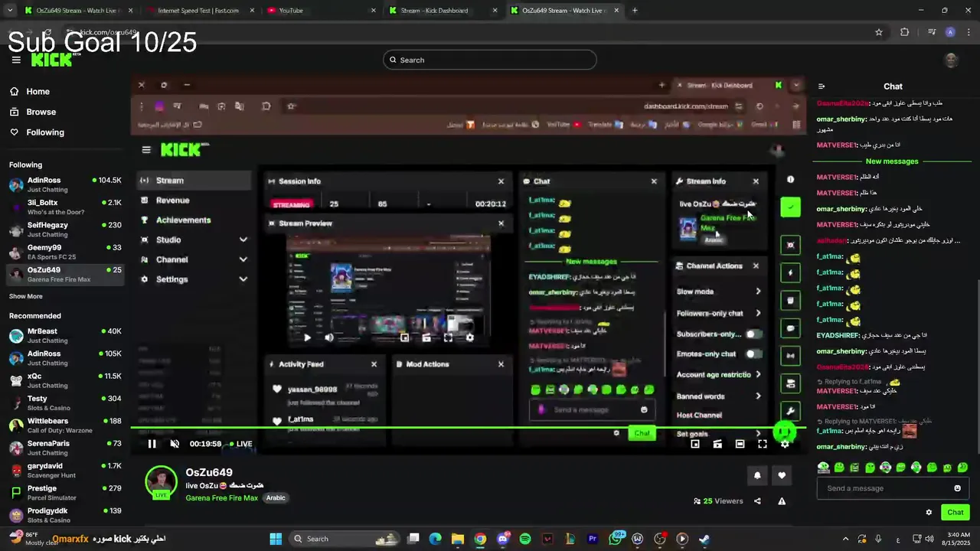Toggle theater mode in player

(740, 444)
